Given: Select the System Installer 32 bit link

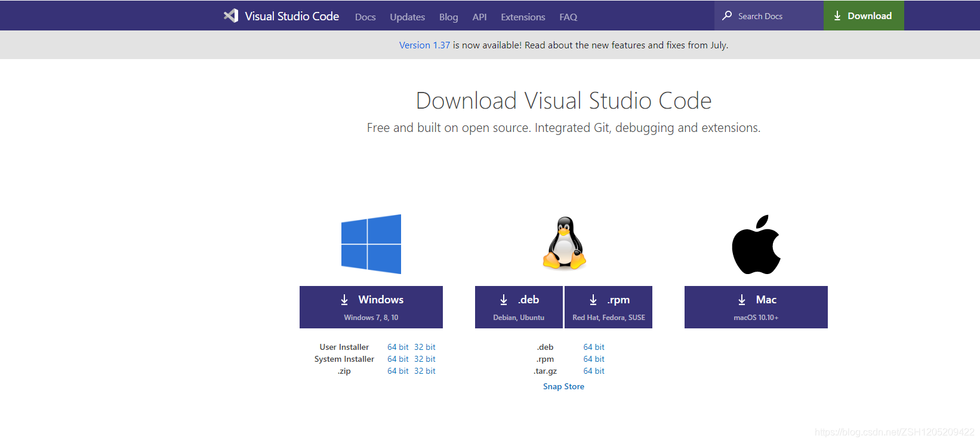Looking at the screenshot, I should (425, 359).
